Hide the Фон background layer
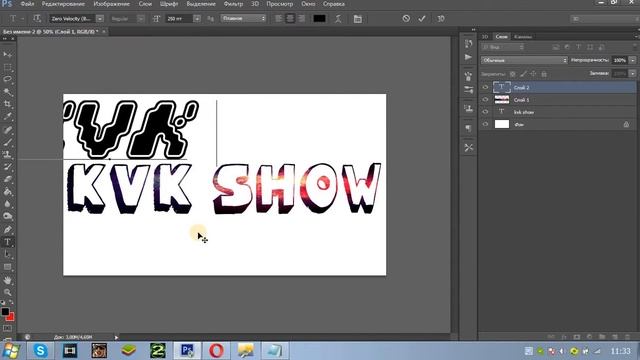 485,124
